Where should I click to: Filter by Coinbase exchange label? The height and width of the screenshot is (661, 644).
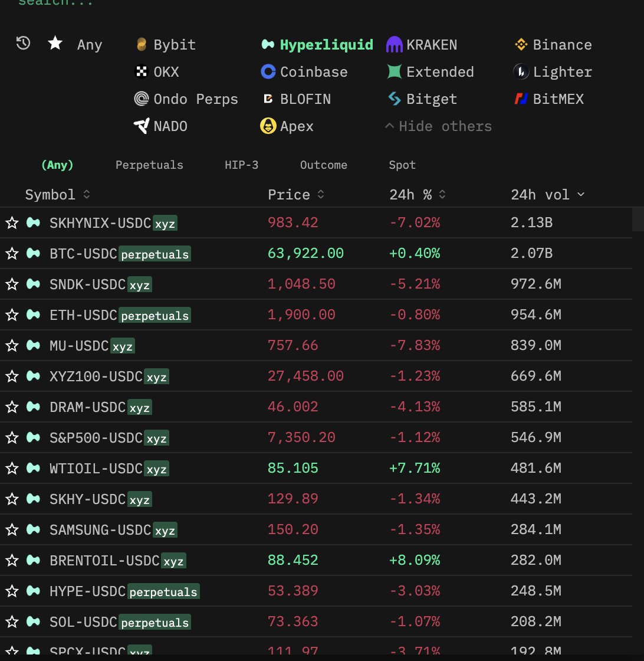314,71
